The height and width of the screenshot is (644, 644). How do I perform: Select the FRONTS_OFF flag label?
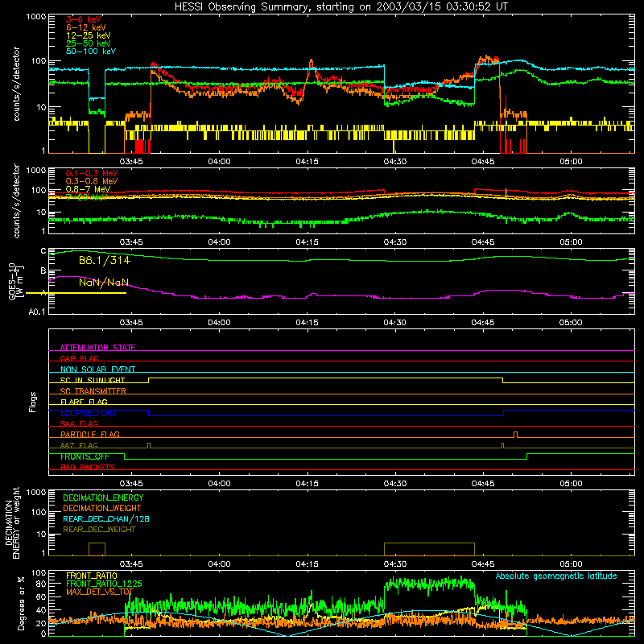(x=85, y=456)
